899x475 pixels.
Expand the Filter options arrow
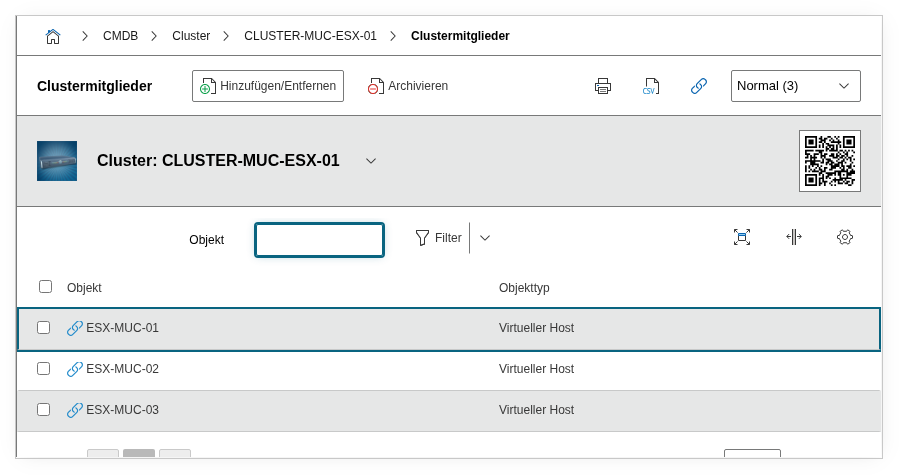coord(485,238)
